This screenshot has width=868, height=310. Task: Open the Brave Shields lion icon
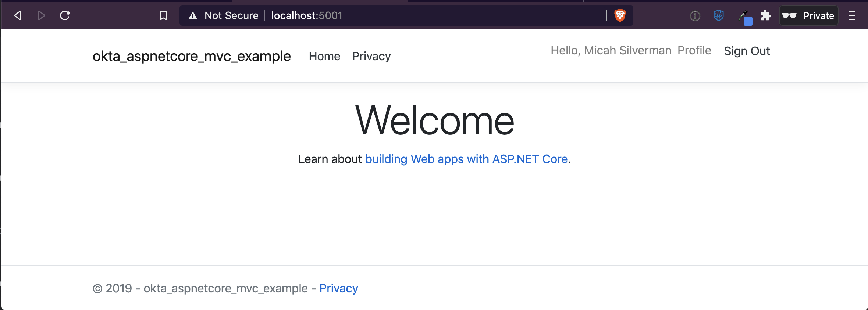coord(620,15)
